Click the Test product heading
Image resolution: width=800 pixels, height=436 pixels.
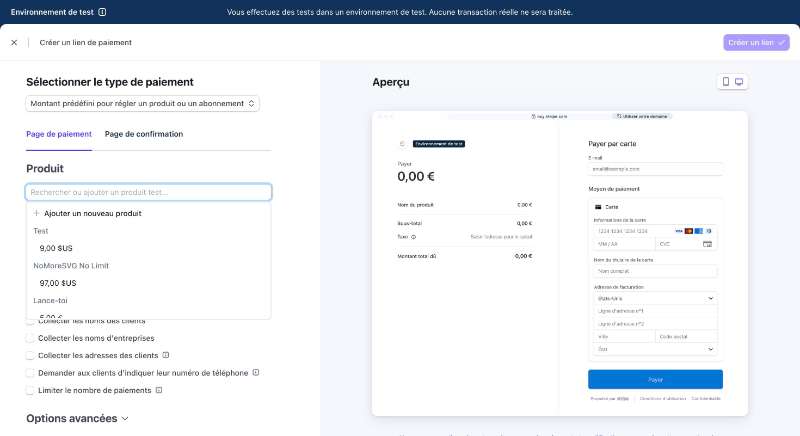tap(41, 231)
